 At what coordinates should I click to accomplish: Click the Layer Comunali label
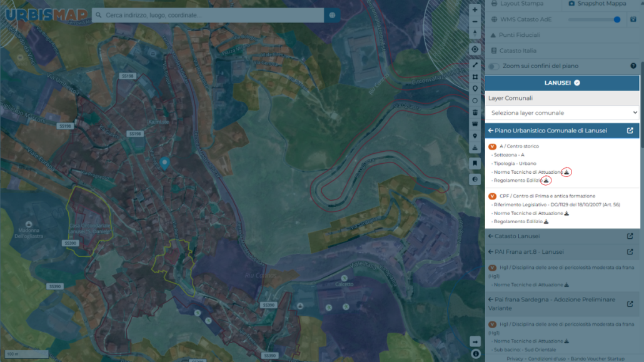[x=511, y=98]
